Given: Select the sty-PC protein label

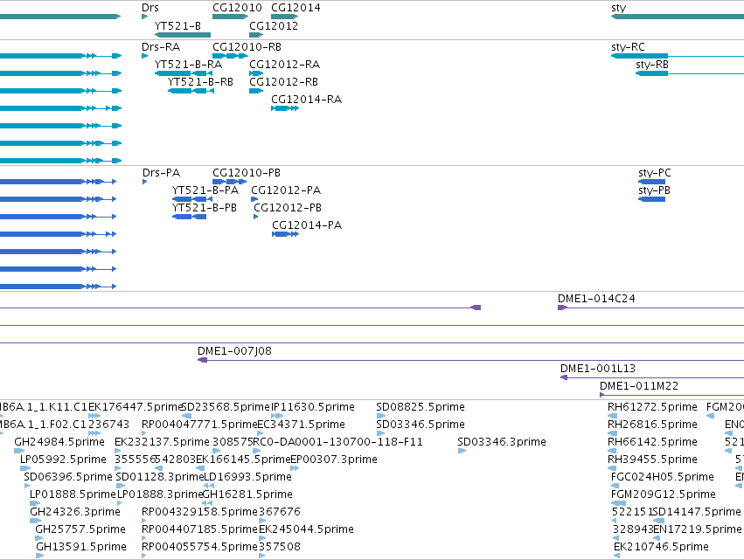Looking at the screenshot, I should 655,173.
